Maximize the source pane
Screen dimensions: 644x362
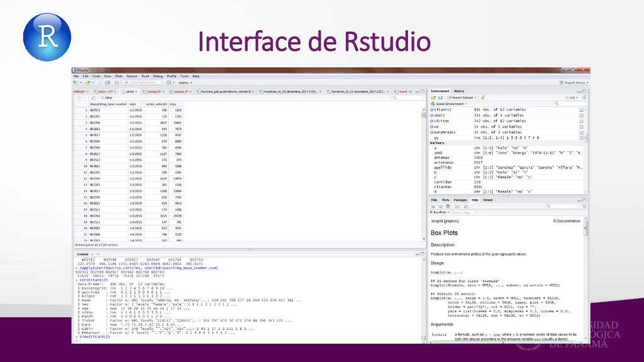422,92
